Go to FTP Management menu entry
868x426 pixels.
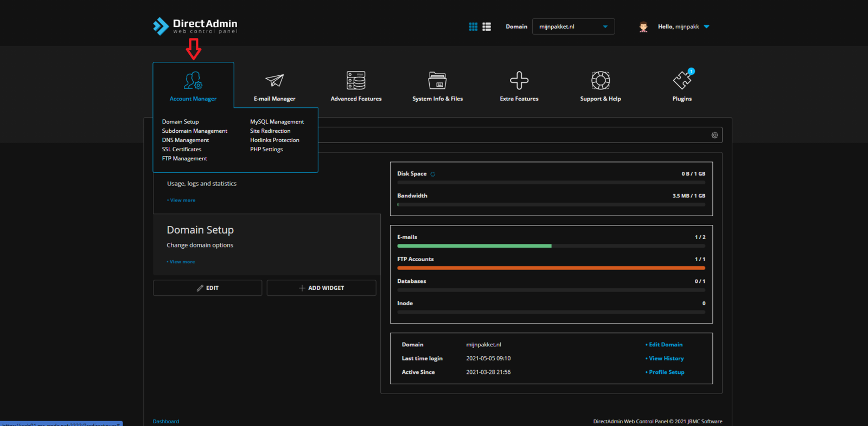(184, 159)
